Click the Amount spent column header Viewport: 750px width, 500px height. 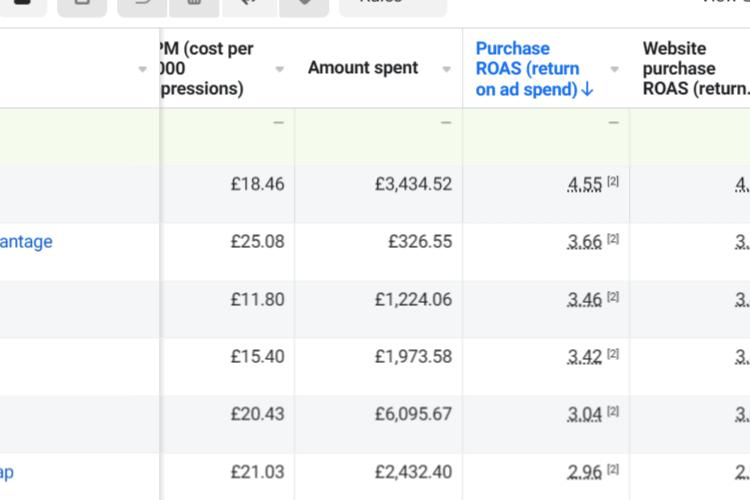click(363, 68)
